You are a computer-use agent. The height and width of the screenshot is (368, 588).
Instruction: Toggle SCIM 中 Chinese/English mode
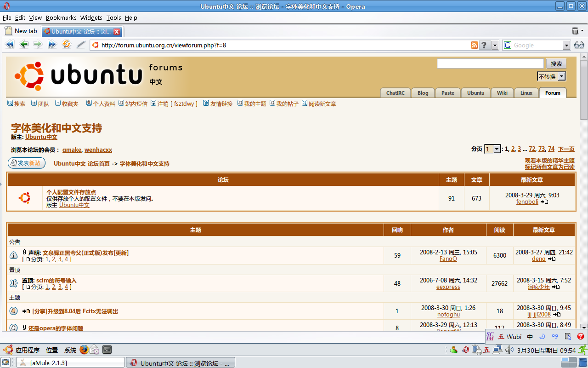click(530, 336)
